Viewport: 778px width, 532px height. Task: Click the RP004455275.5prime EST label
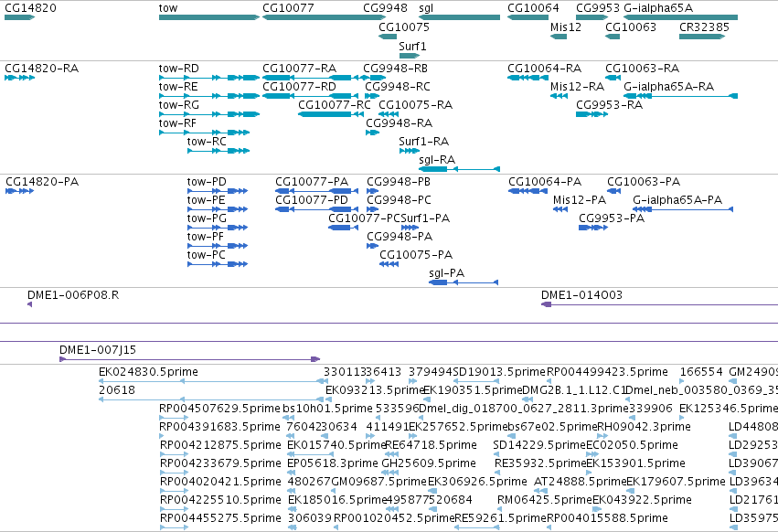[220, 518]
